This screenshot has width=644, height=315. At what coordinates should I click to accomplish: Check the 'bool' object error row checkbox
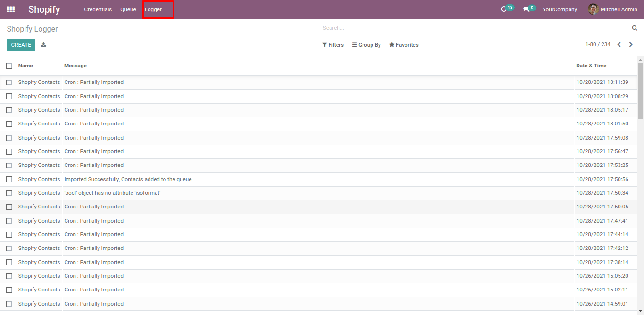coord(9,193)
